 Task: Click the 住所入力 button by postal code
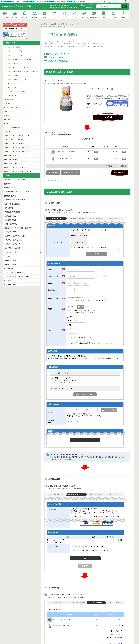coord(80,307)
